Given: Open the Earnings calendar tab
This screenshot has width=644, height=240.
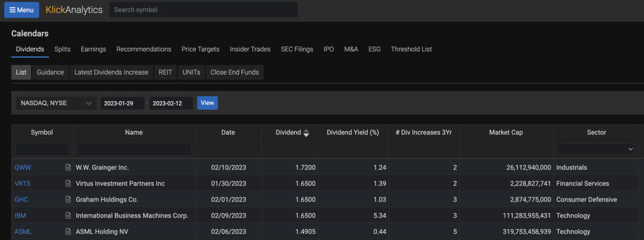Looking at the screenshot, I should coord(93,49).
